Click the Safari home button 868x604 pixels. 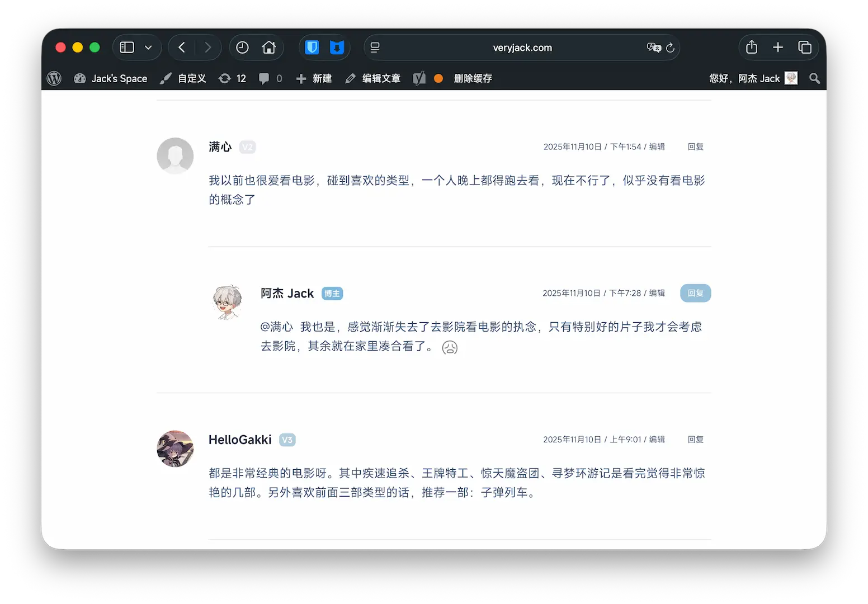point(269,48)
